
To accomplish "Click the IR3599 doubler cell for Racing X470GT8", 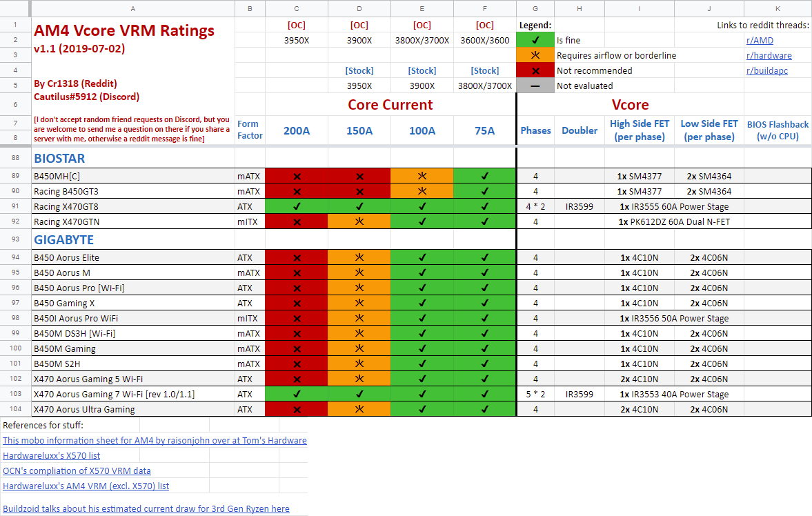I will [580, 206].
